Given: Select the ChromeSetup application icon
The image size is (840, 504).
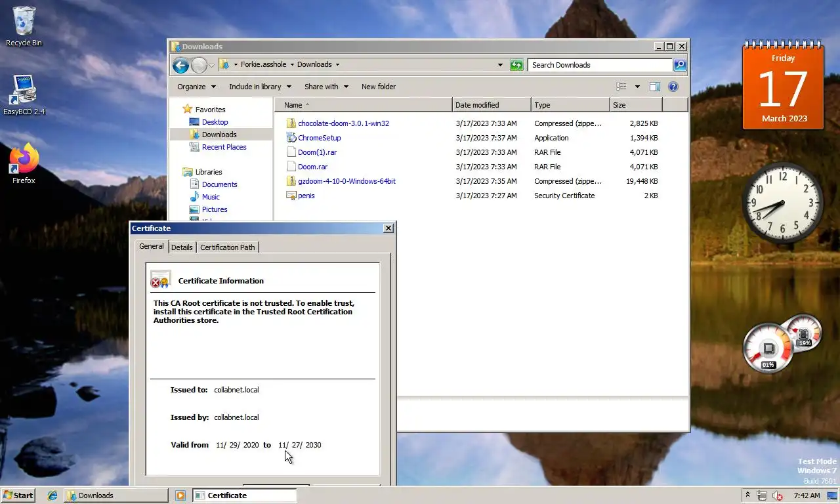Looking at the screenshot, I should 292,138.
